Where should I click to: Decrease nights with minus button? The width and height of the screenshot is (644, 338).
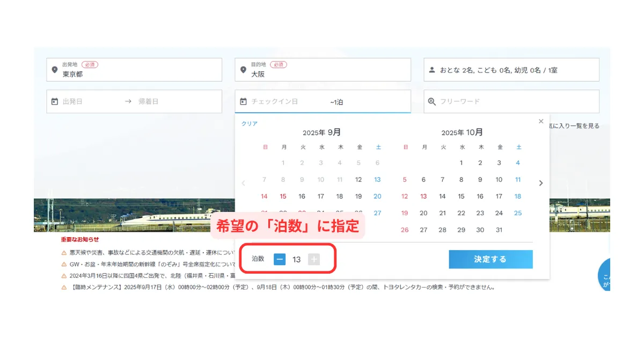[x=280, y=259]
